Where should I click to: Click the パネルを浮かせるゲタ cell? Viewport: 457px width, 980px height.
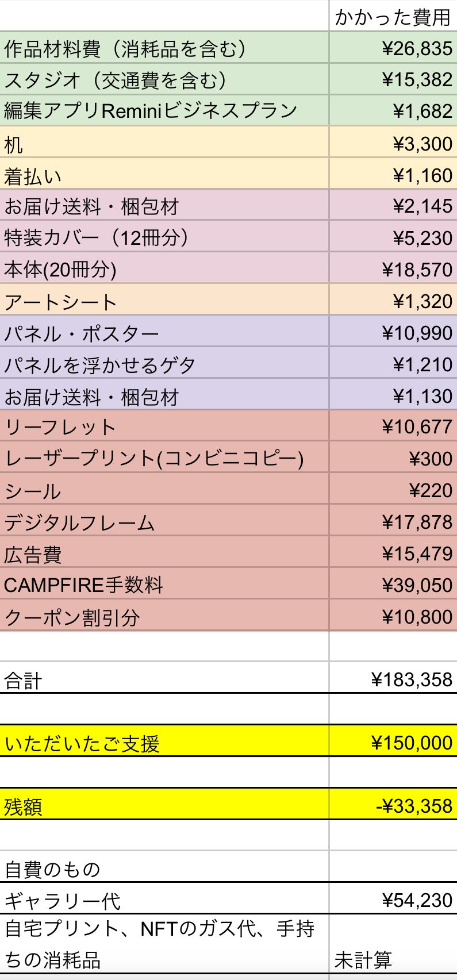click(x=164, y=364)
